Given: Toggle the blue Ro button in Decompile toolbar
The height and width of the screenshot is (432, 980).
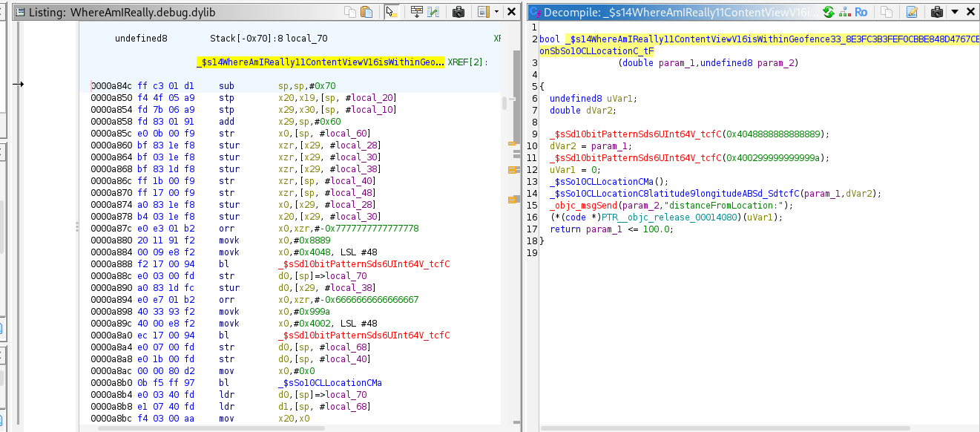Looking at the screenshot, I should pyautogui.click(x=861, y=12).
